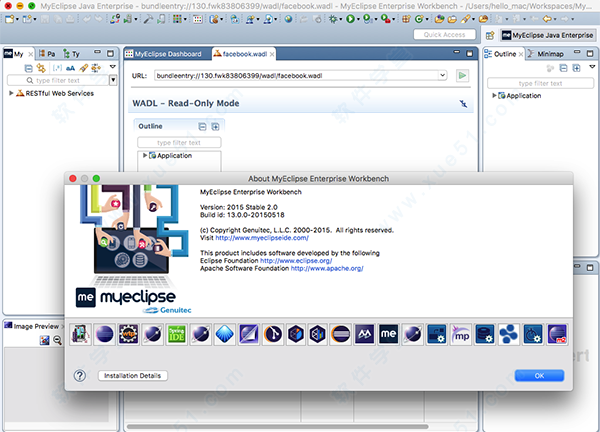This screenshot has width=600, height=432.
Task: Click the green Go arrow beside the URL
Action: tap(462, 75)
